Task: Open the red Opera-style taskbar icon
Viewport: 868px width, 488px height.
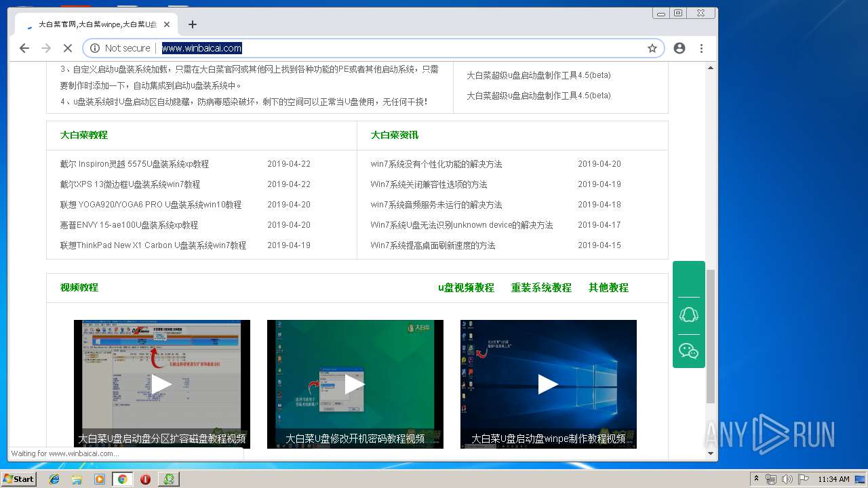Action: click(x=145, y=479)
